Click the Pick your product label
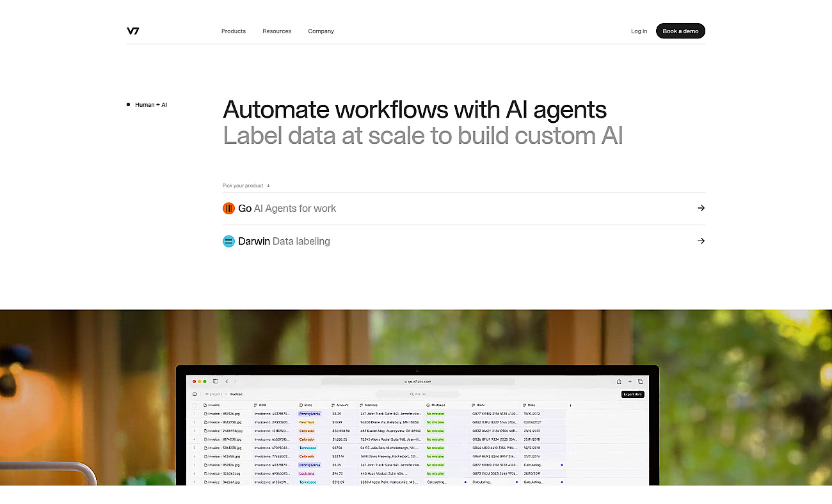 (x=246, y=185)
